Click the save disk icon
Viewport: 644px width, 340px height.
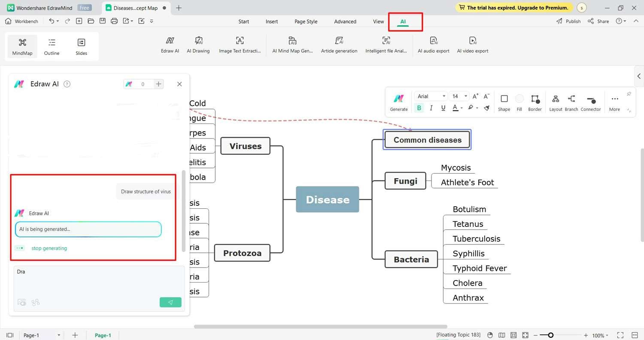click(102, 21)
